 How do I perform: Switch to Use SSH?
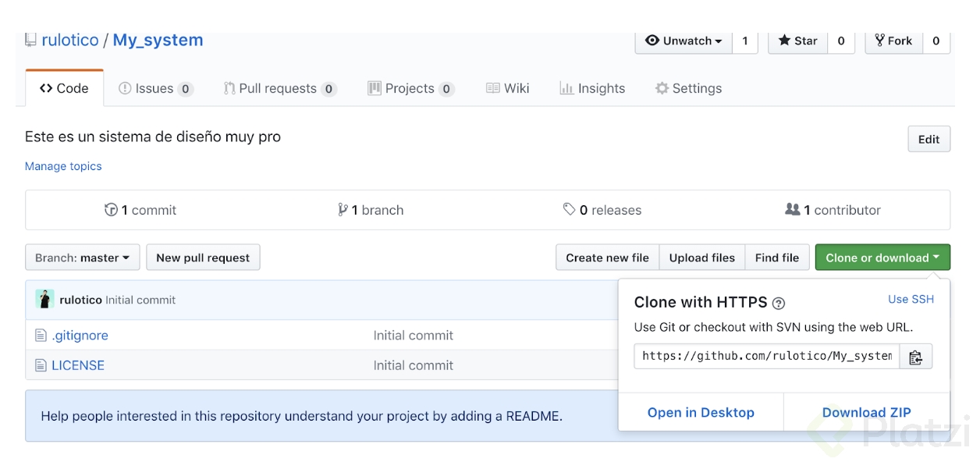[x=911, y=299]
